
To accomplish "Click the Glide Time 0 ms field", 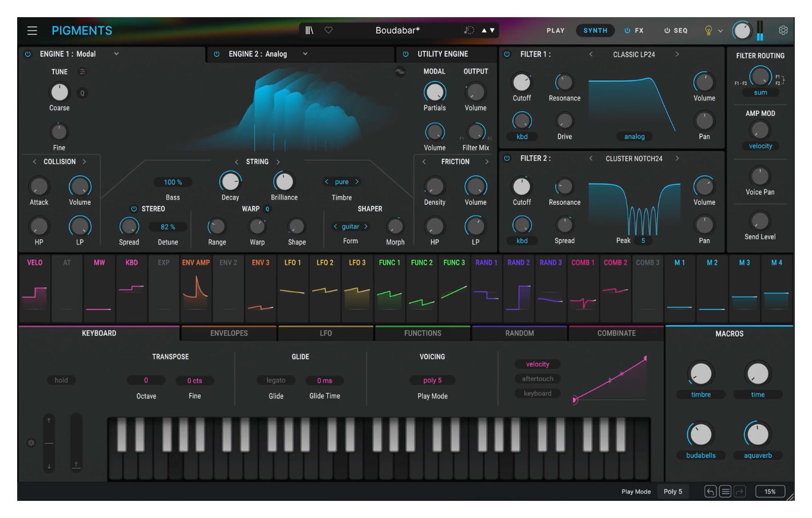I will 325,380.
